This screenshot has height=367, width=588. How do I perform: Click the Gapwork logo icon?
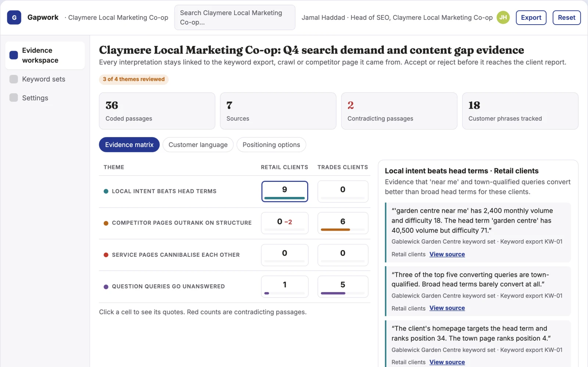[14, 17]
